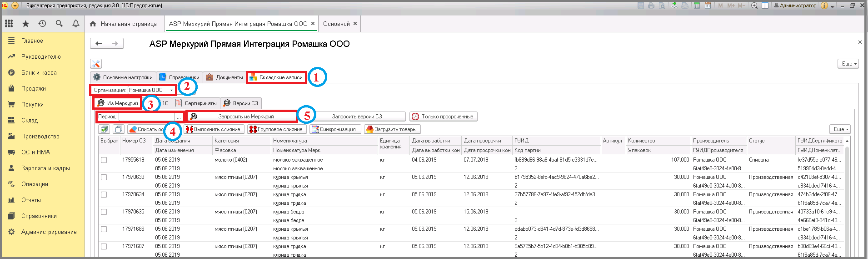Tick the checkbox for record 17971686
Image resolution: width=868 pixels, height=259 pixels.
(x=104, y=229)
